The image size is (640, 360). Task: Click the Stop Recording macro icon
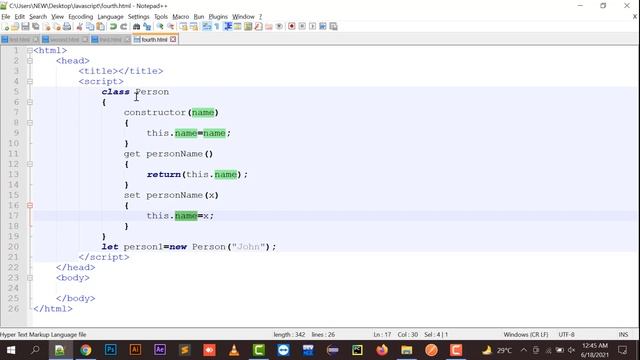302,27
